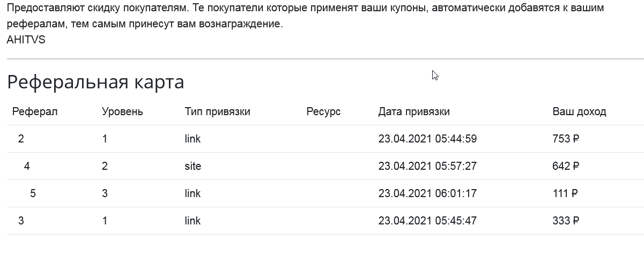
Task: Click the site binding type cell
Action: coord(193,166)
